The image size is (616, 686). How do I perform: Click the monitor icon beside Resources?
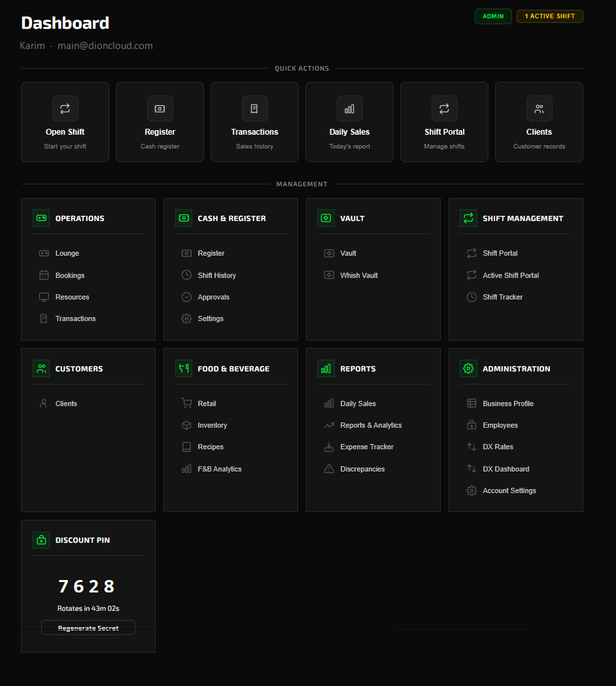pyautogui.click(x=44, y=297)
